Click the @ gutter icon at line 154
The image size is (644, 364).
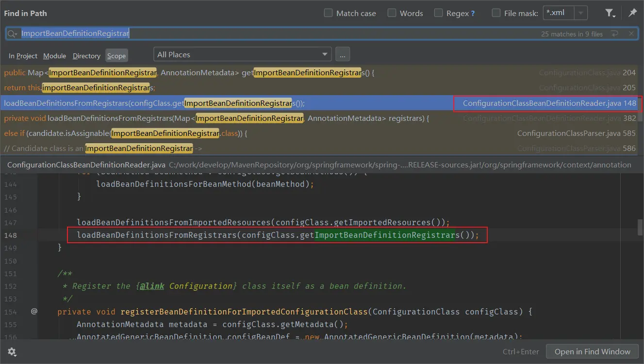coord(34,311)
